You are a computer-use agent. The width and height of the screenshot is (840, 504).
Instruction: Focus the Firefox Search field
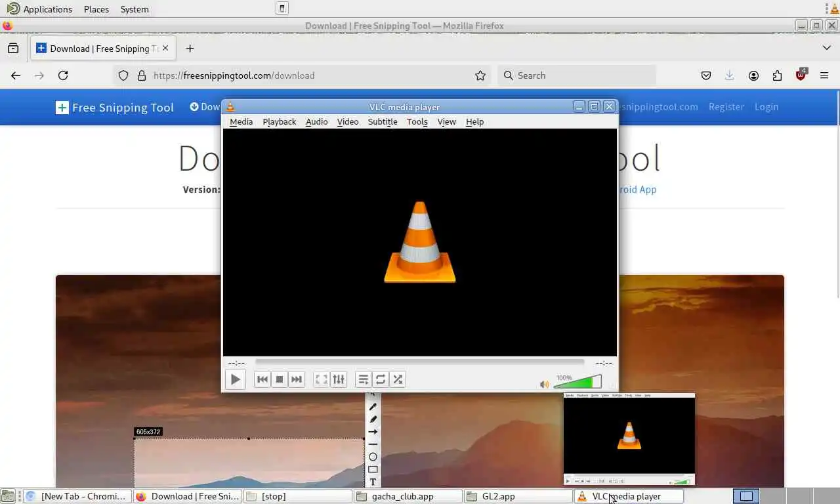pyautogui.click(x=577, y=75)
